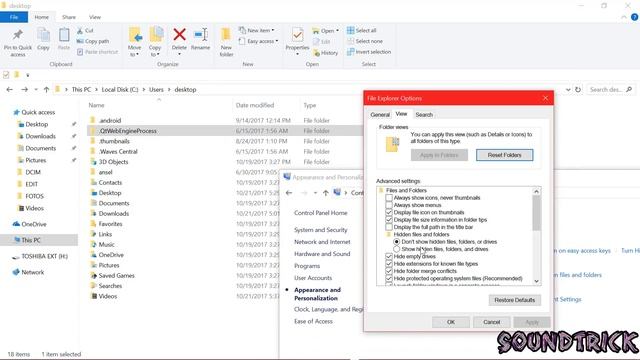640x360 pixels.
Task: Toggle Always show icons, never thumbnails
Action: pos(389,198)
